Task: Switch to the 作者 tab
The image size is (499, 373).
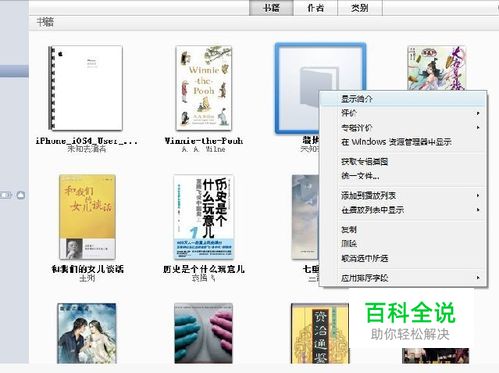Action: click(x=315, y=8)
